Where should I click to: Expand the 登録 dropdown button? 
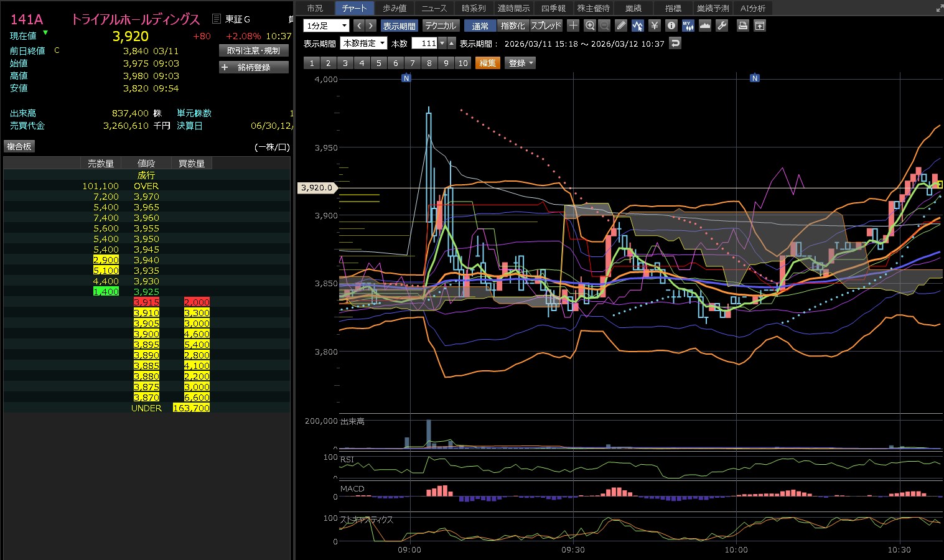click(x=520, y=63)
